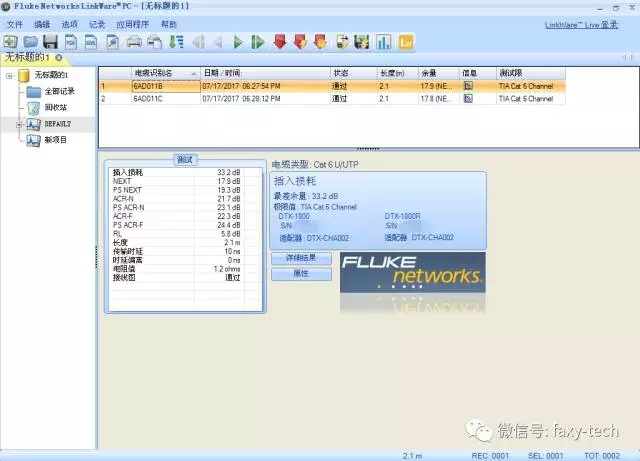Image resolution: width=640 pixels, height=461 pixels.
Task: Open a file with the folder icon
Action: 31,42
